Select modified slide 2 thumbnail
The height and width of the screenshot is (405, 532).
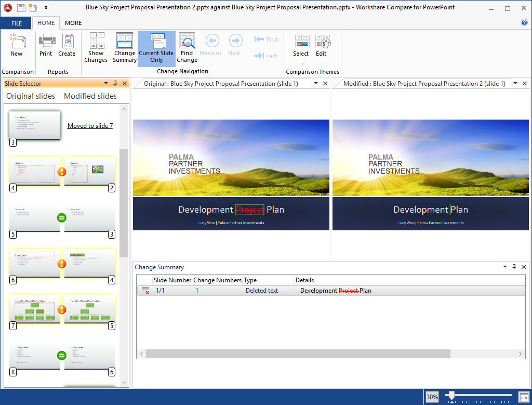[90, 171]
